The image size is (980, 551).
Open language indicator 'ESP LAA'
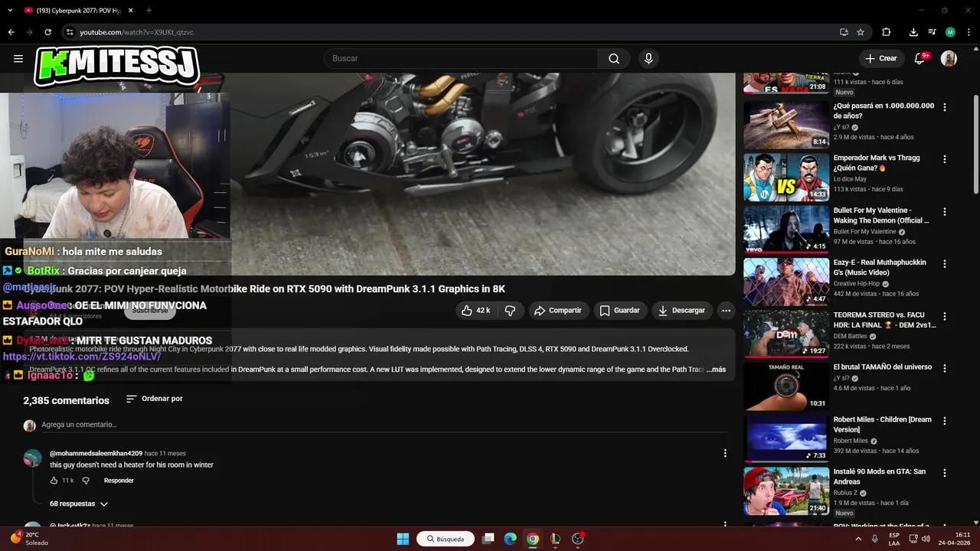click(x=894, y=539)
